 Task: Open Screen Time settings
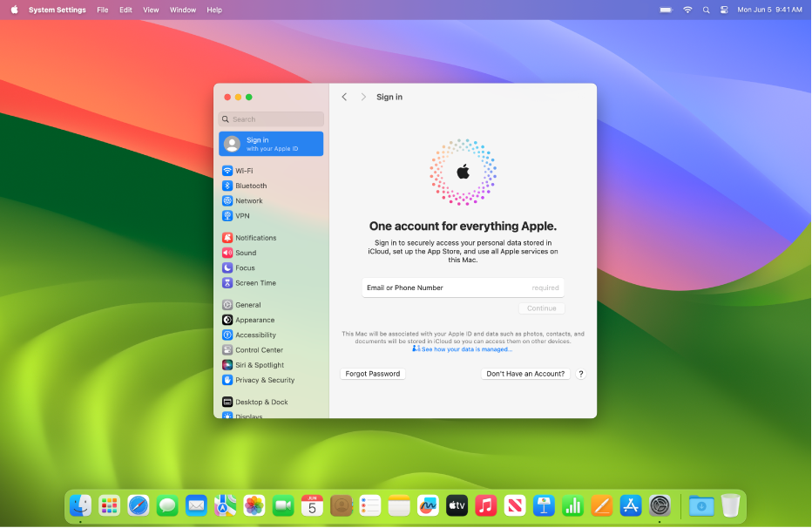pyautogui.click(x=254, y=283)
